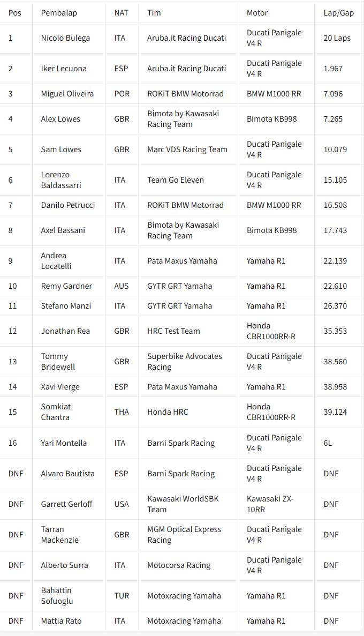This screenshot has width=364, height=636.
Task: Click Garrett Gerloff rider cell
Action: click(66, 504)
